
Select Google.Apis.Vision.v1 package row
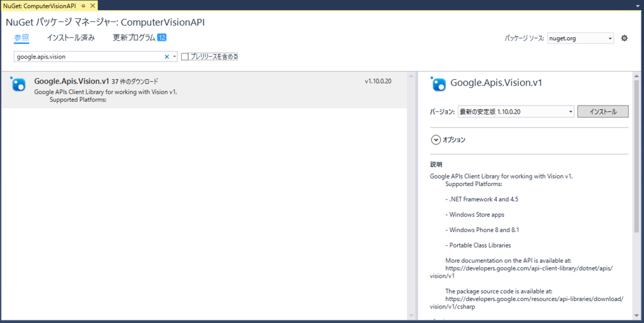204,90
